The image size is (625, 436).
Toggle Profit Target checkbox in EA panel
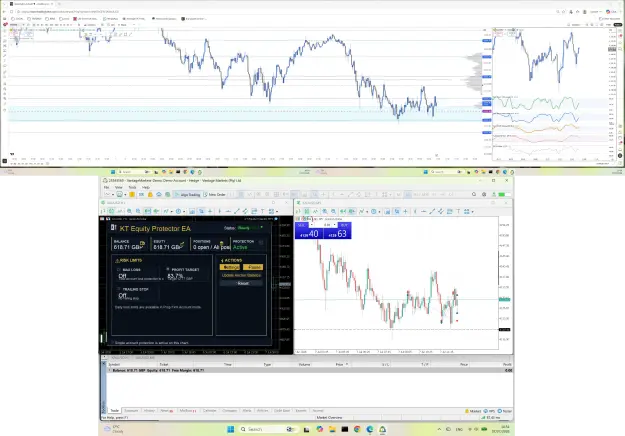click(x=168, y=269)
